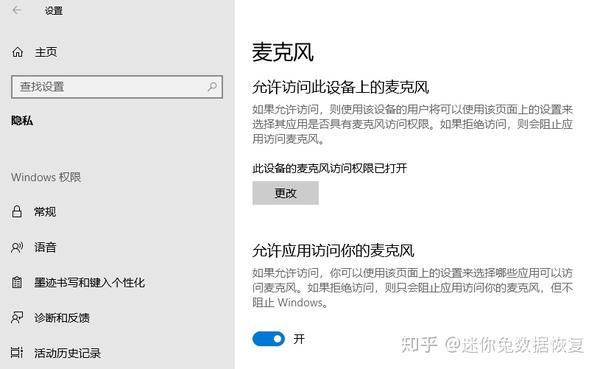
Task: Click the 语音 speech icon
Action: pos(17,247)
